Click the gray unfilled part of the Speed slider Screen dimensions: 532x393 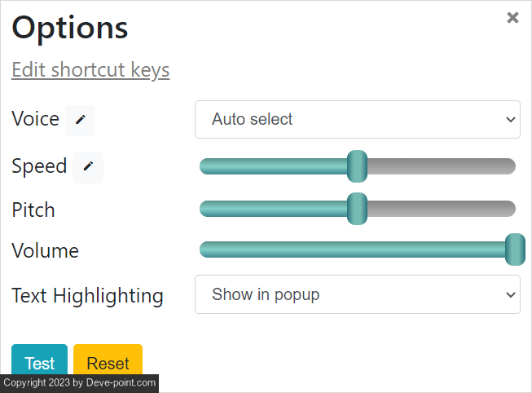pos(440,166)
